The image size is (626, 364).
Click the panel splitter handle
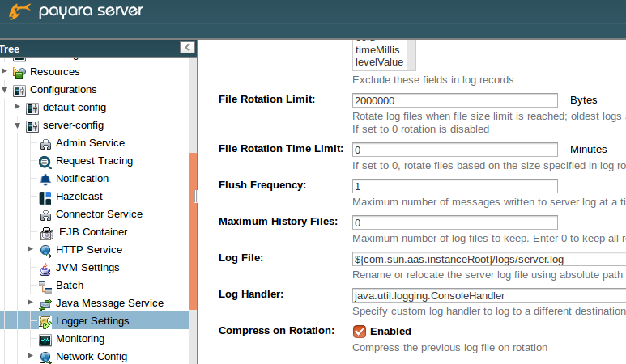(195, 197)
